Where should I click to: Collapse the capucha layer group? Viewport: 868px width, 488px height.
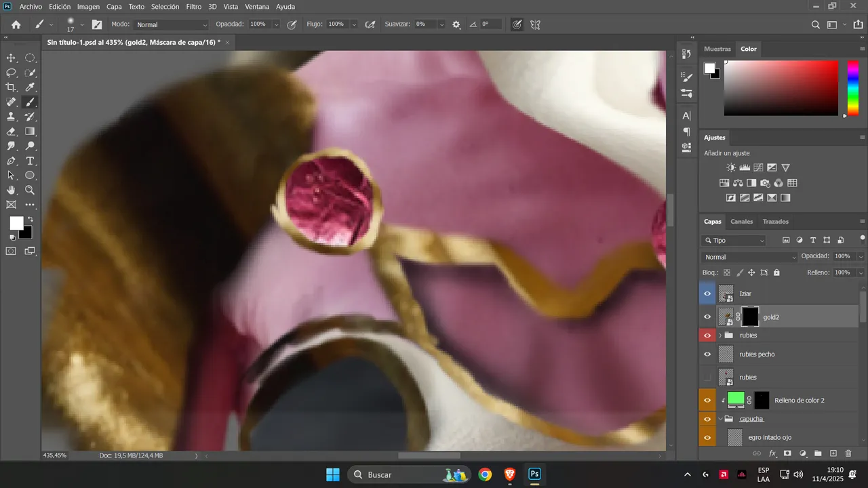[x=720, y=419]
